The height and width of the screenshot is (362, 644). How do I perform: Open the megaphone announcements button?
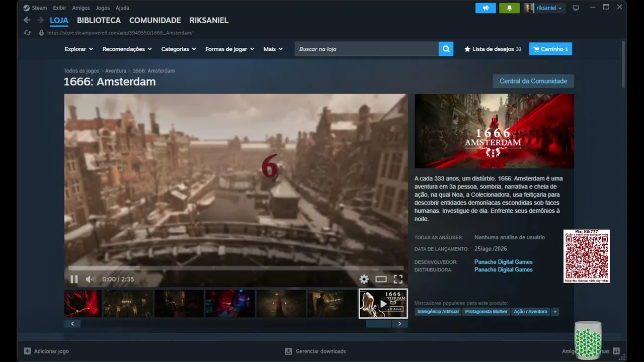pyautogui.click(x=486, y=8)
